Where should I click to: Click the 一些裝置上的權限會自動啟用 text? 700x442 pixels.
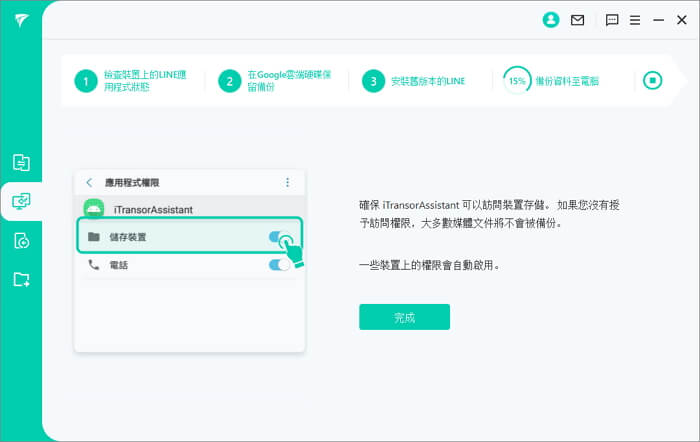click(429, 265)
